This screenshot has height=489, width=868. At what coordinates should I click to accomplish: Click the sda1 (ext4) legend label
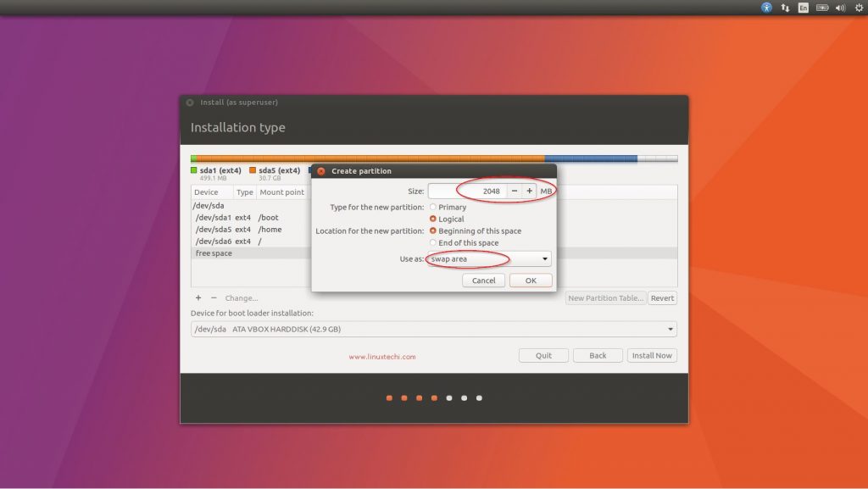(220, 170)
